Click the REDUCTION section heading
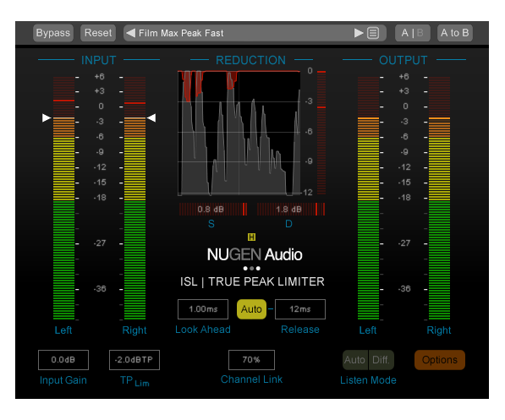Viewport: 505px width, 420px height. point(251,60)
